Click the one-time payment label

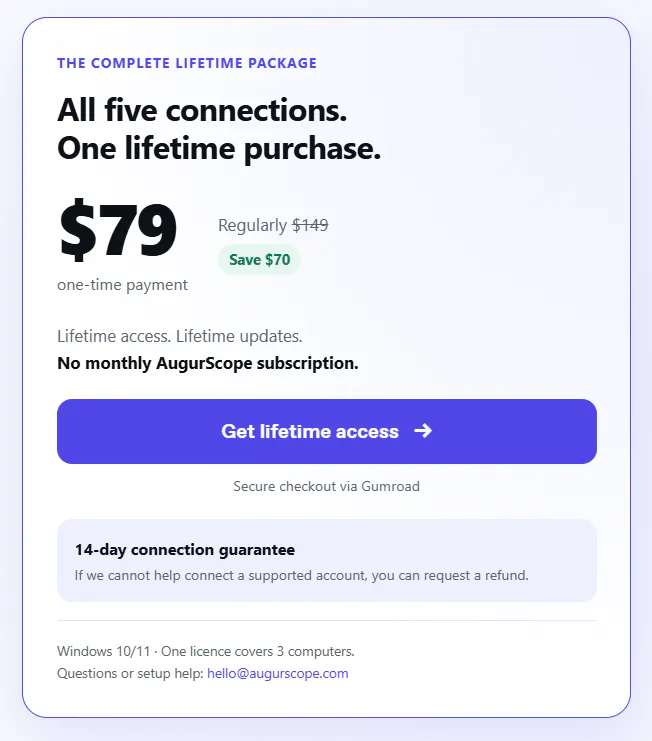click(x=122, y=285)
